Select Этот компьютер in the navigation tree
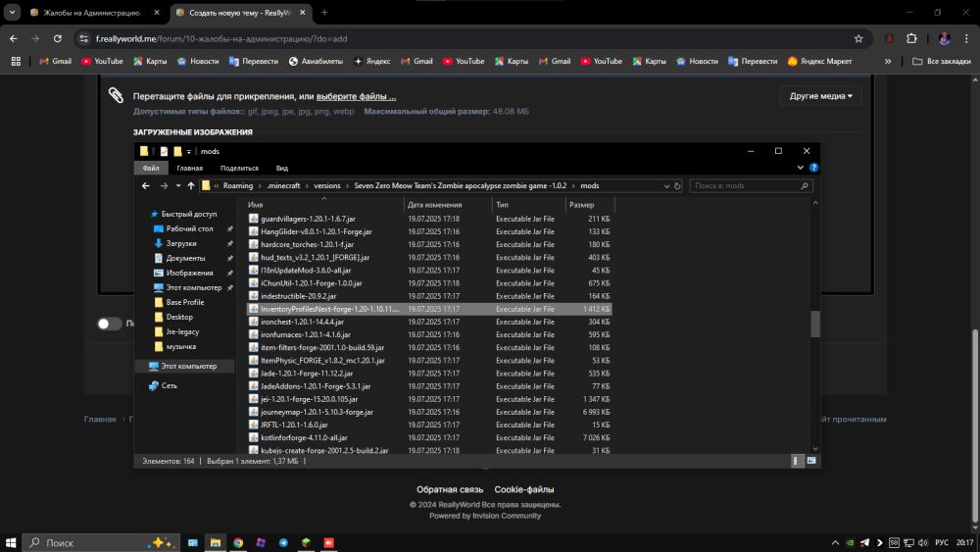The image size is (980, 552). (x=185, y=367)
